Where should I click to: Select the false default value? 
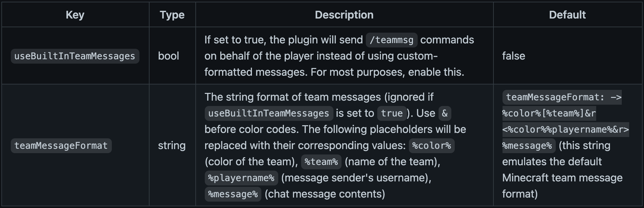point(513,56)
